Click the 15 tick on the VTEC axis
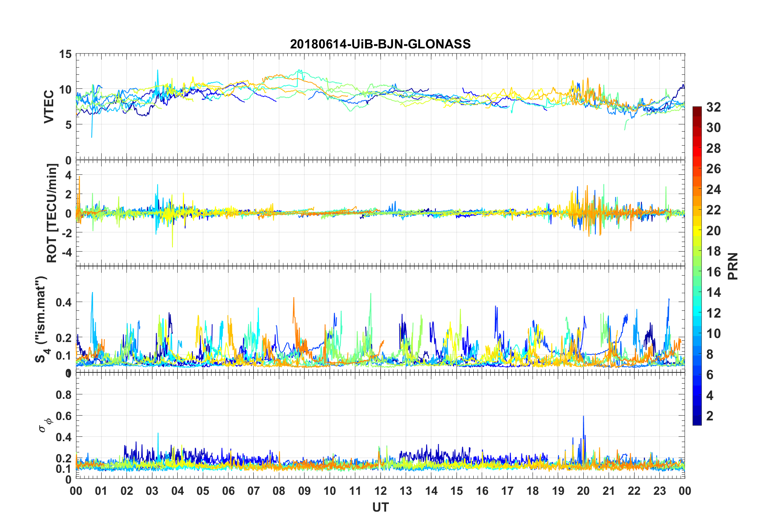This screenshot has height=532, width=761. [66, 54]
